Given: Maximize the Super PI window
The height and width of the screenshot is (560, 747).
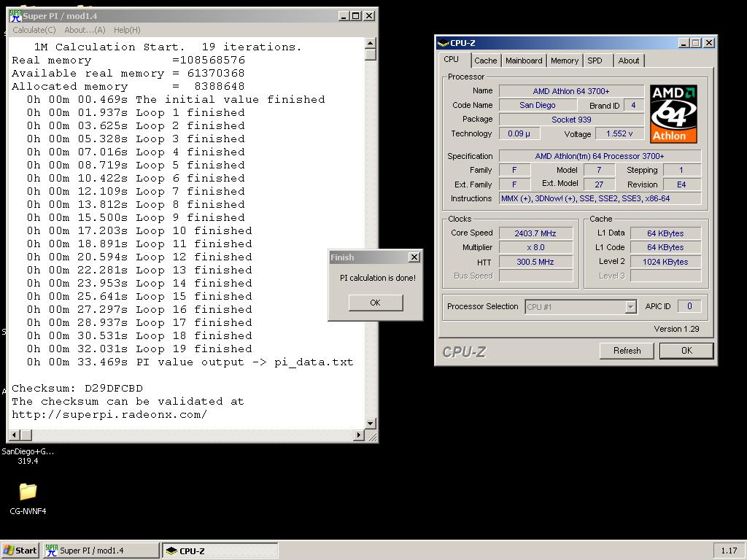Looking at the screenshot, I should pos(356,16).
